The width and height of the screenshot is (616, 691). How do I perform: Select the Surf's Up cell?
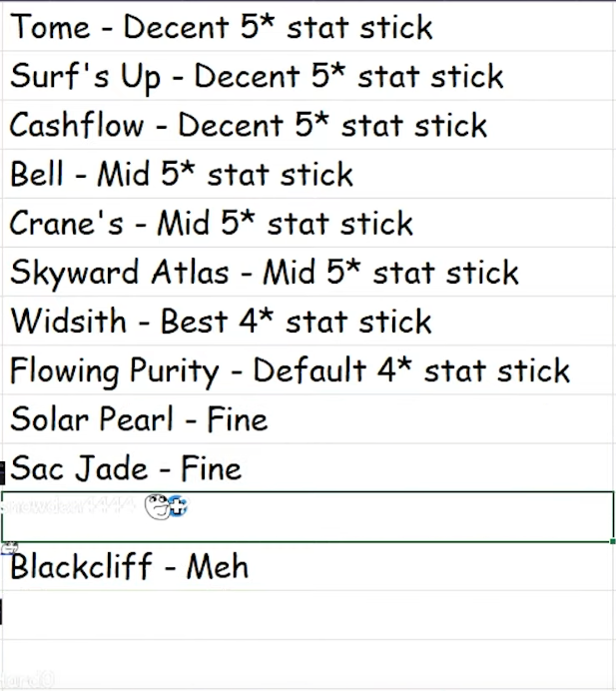[x=308, y=76]
